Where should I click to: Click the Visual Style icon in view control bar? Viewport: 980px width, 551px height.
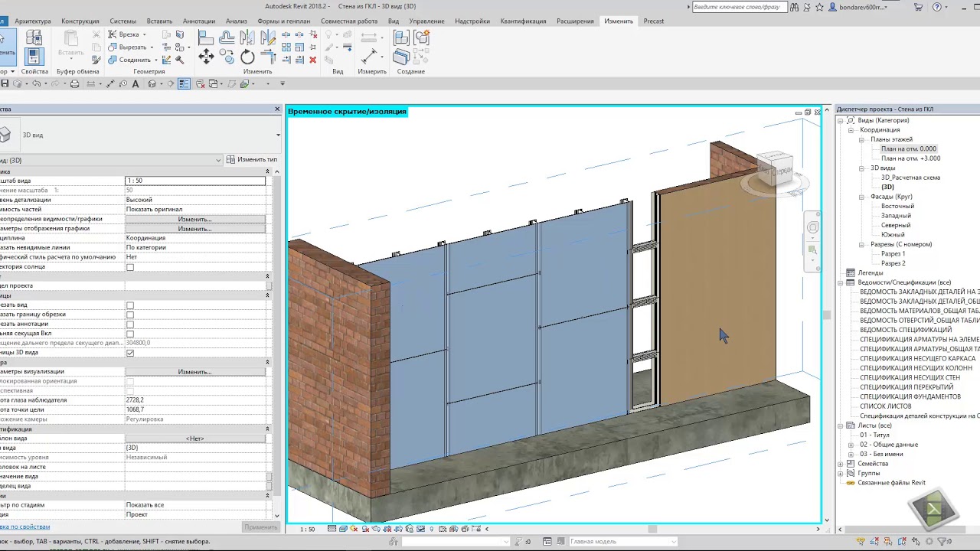coord(343,529)
